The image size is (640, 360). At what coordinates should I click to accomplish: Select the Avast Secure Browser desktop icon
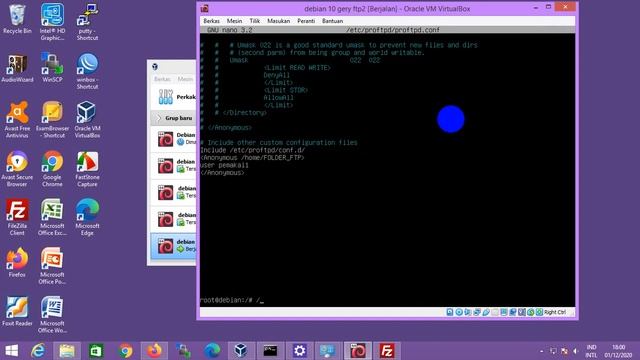point(17,169)
